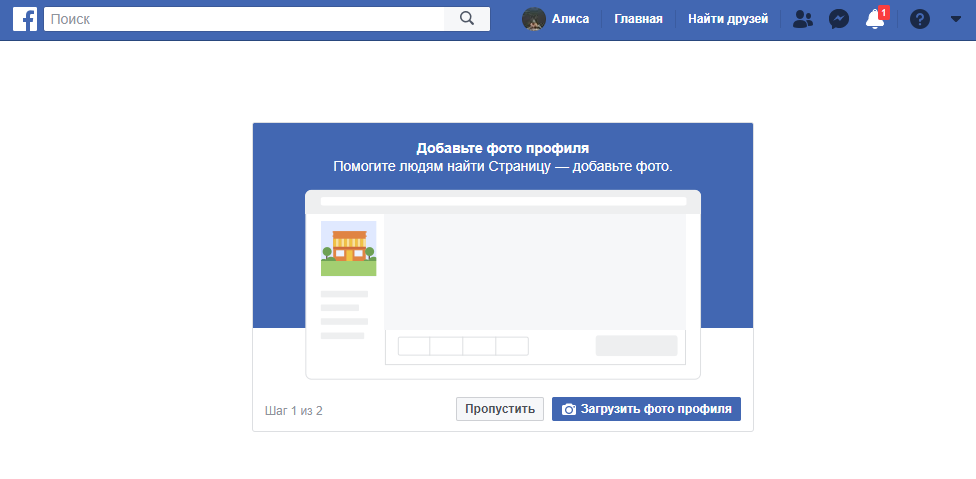Open the Messenger icon
This screenshot has width=976, height=479.
tap(838, 19)
